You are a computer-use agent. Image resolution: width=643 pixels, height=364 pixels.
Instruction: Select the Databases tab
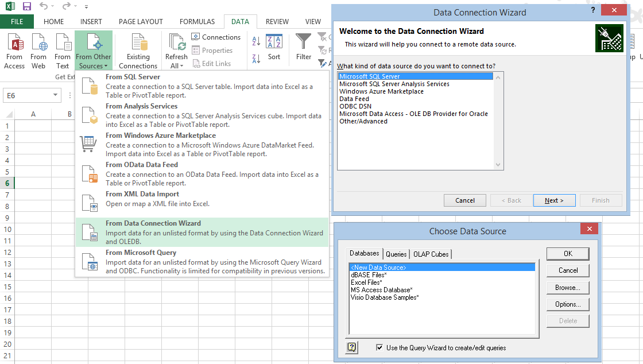pos(364,253)
